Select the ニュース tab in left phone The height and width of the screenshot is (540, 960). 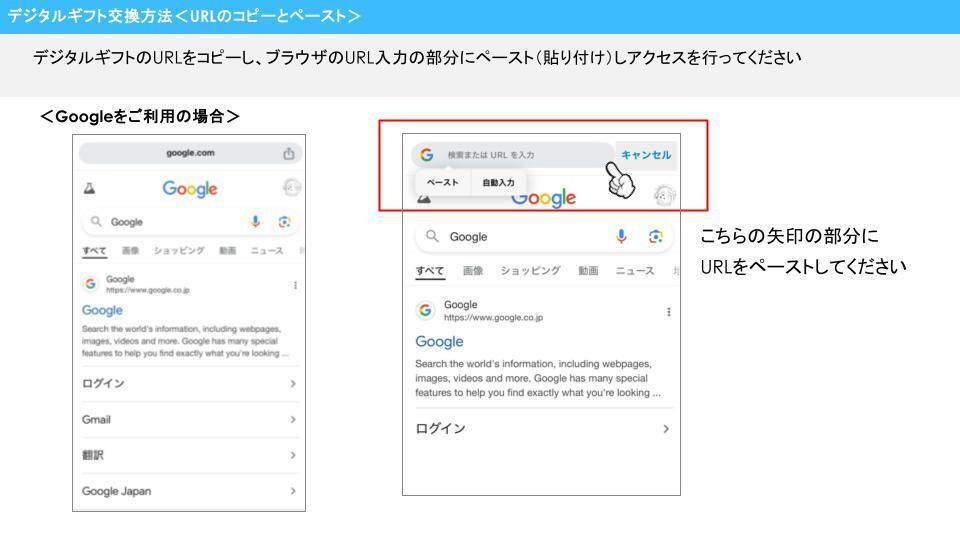266,250
